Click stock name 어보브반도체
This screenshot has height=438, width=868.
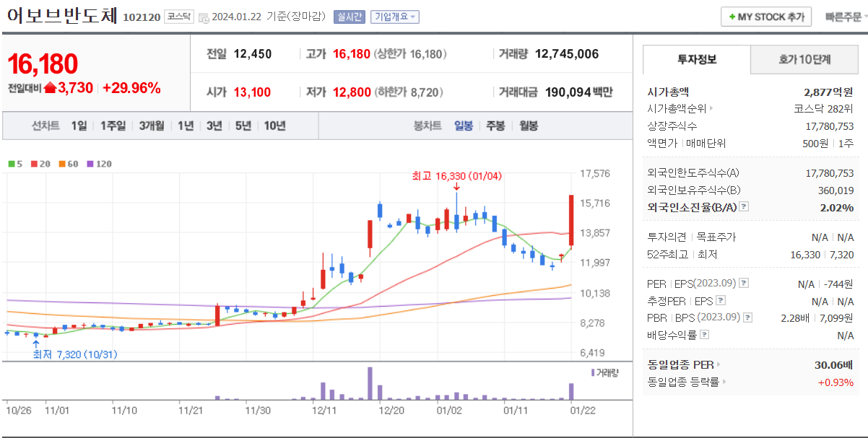[61, 16]
